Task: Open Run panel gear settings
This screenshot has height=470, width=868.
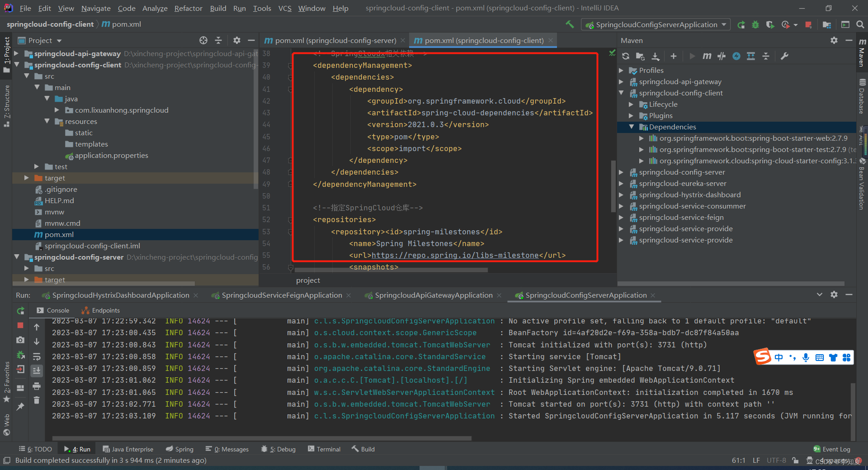Action: [834, 294]
